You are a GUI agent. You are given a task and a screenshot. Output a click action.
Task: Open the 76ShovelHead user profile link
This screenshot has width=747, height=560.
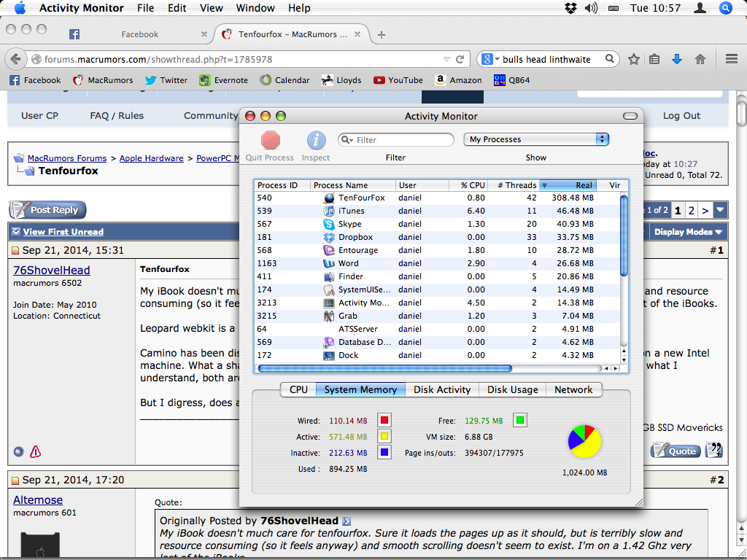click(x=52, y=270)
